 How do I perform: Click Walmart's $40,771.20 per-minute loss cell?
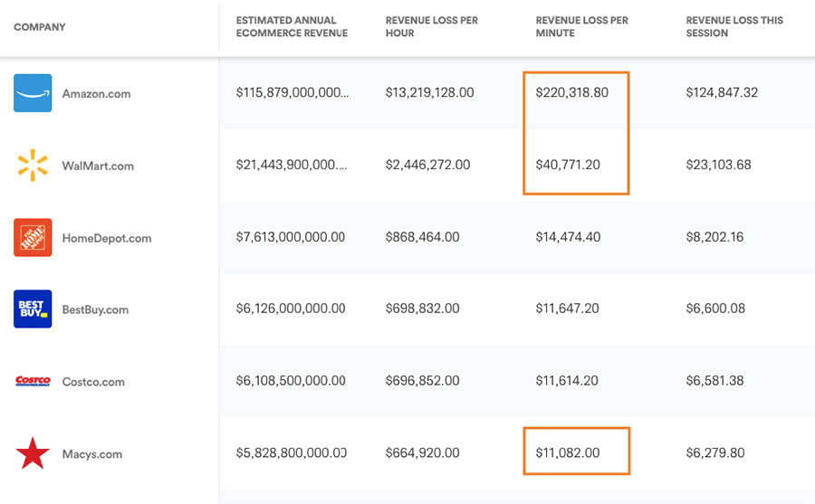coord(568,165)
